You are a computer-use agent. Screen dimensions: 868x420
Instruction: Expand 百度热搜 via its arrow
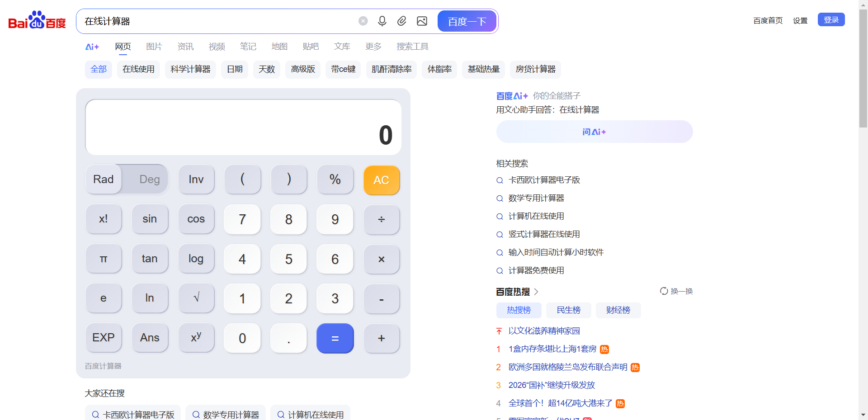(x=536, y=292)
